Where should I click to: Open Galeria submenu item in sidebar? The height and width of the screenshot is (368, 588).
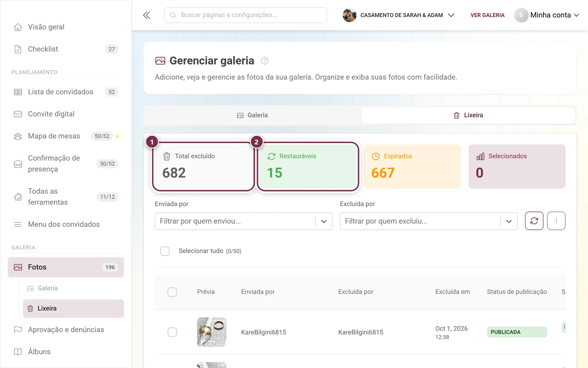click(x=73, y=288)
